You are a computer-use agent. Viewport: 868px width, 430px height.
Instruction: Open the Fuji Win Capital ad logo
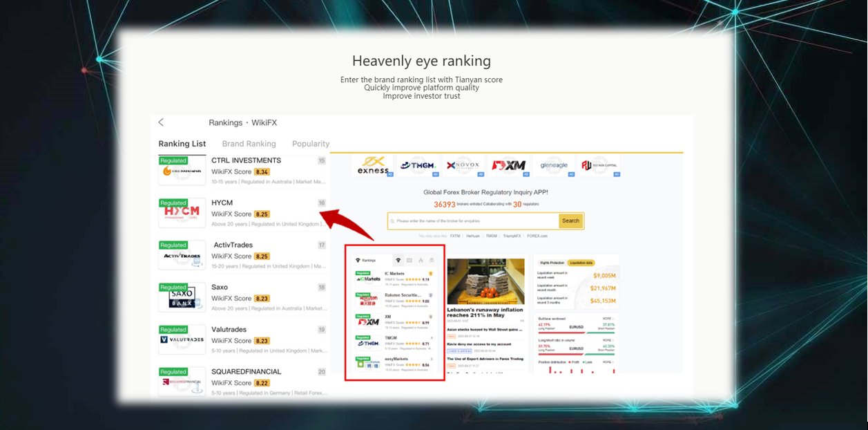[x=599, y=166]
